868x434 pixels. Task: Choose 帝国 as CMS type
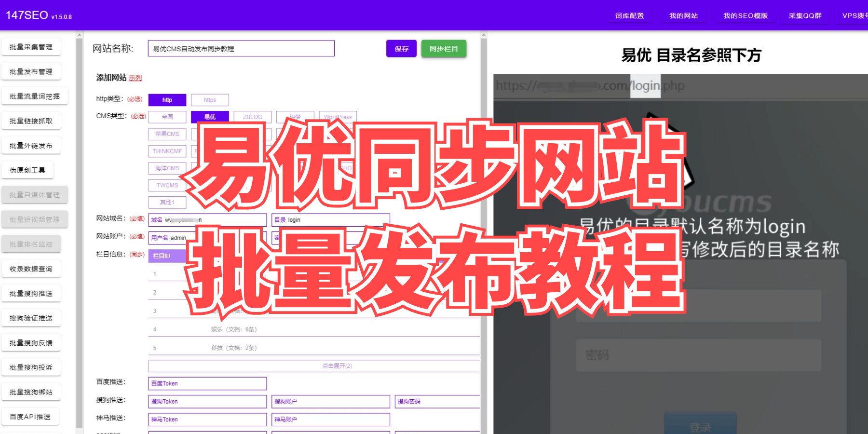(x=167, y=117)
